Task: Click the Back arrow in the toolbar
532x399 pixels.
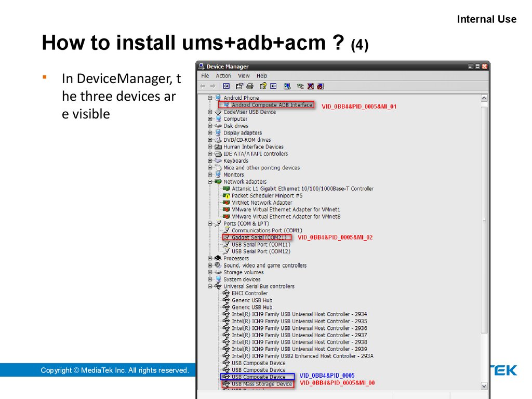Action: [x=203, y=86]
